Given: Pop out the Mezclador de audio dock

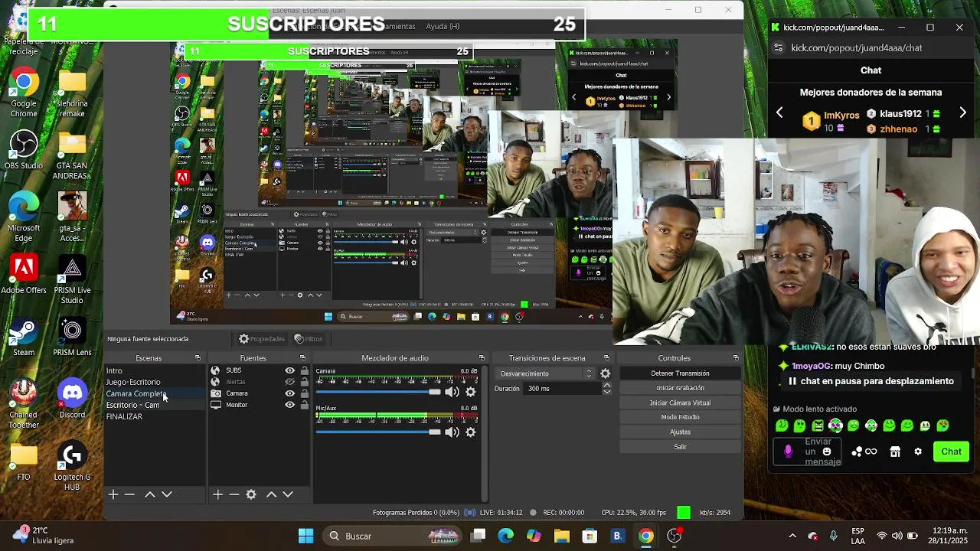Looking at the screenshot, I should pyautogui.click(x=482, y=358).
